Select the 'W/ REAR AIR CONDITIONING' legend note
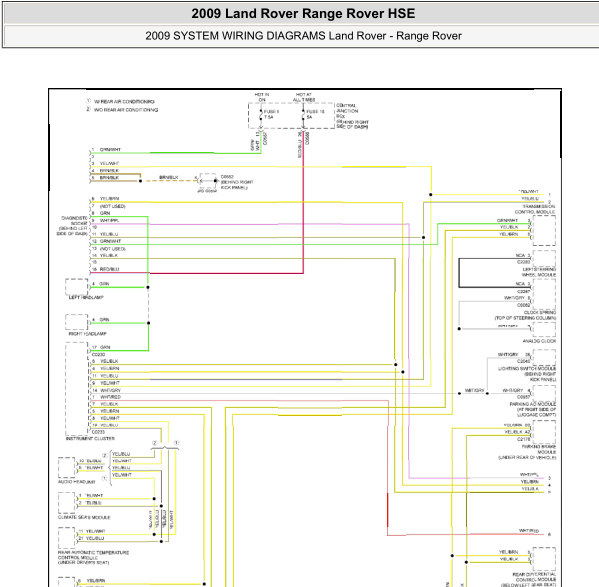The image size is (599, 587). pyautogui.click(x=124, y=102)
